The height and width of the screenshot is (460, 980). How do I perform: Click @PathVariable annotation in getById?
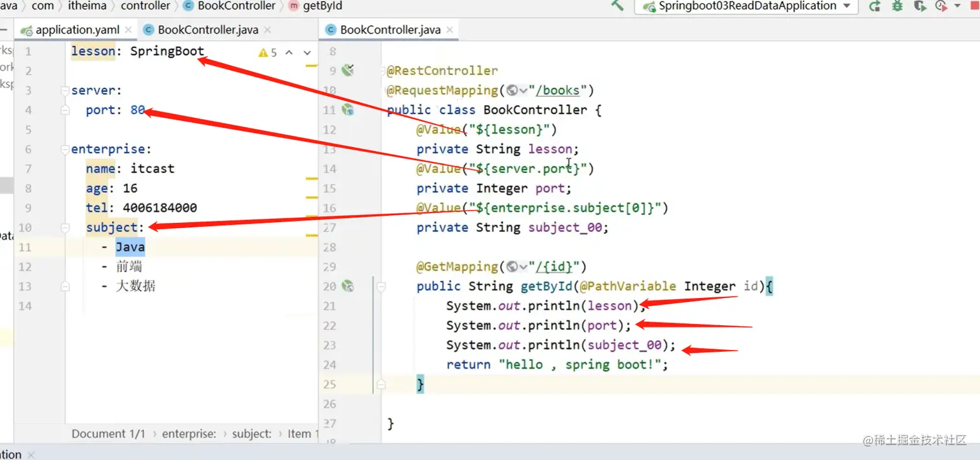(x=628, y=286)
